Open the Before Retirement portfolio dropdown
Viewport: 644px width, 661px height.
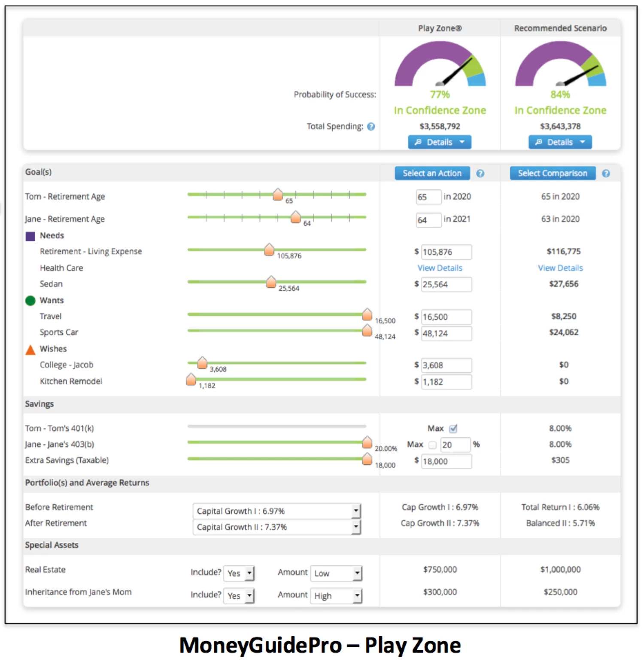point(355,511)
